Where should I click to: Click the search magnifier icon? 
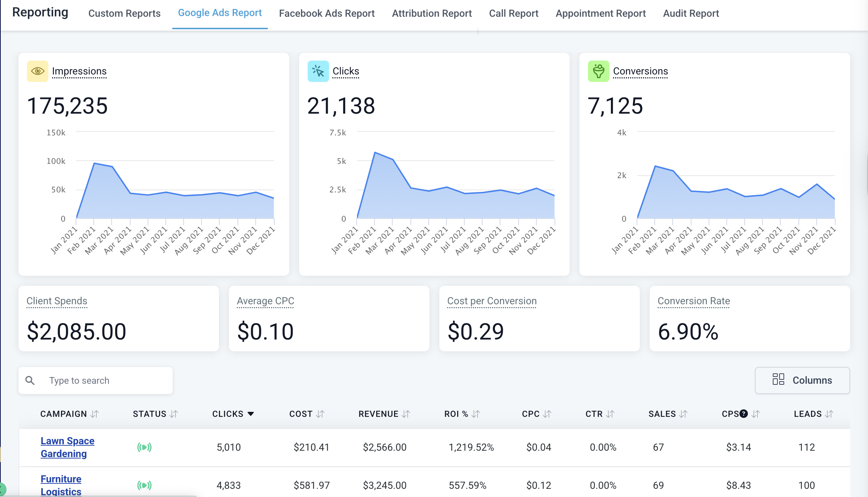30,380
